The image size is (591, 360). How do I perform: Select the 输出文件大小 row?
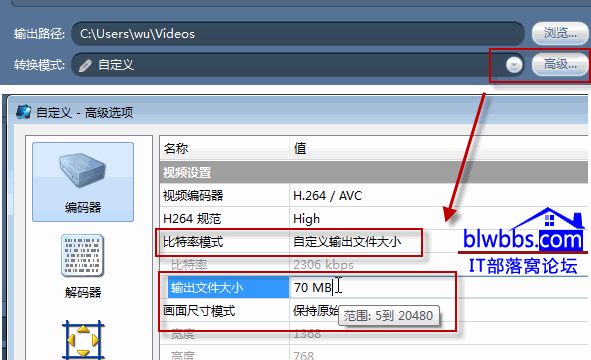228,288
